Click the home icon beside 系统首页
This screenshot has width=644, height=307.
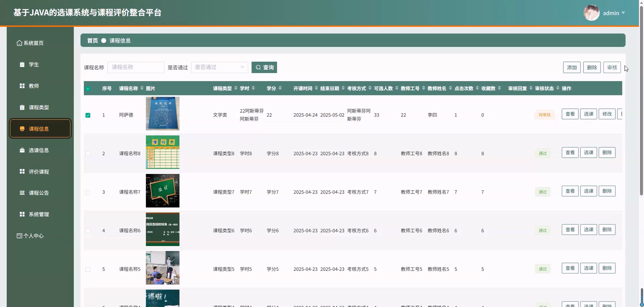pyautogui.click(x=19, y=43)
